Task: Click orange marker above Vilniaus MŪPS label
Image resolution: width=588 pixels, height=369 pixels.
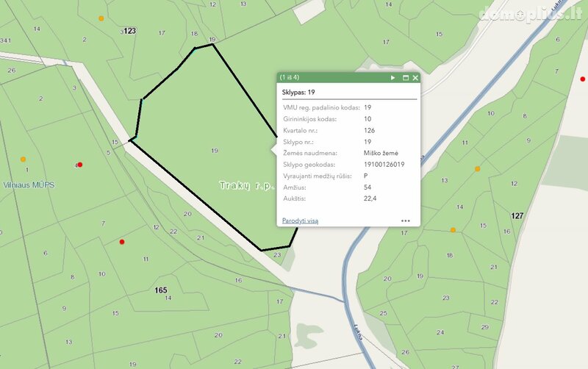Action: pos(24,160)
